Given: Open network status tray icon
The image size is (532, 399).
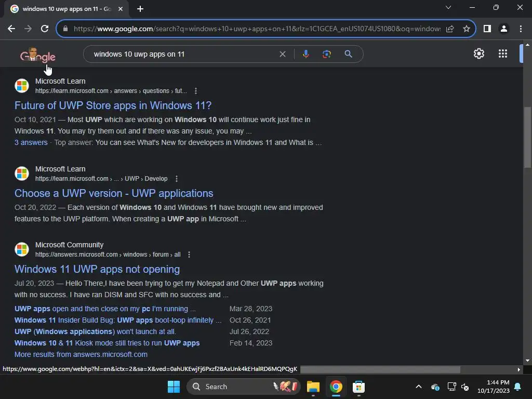Looking at the screenshot, I should (x=451, y=387).
